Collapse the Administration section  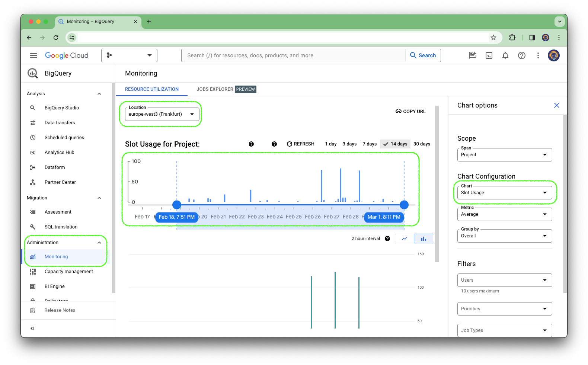tap(99, 243)
